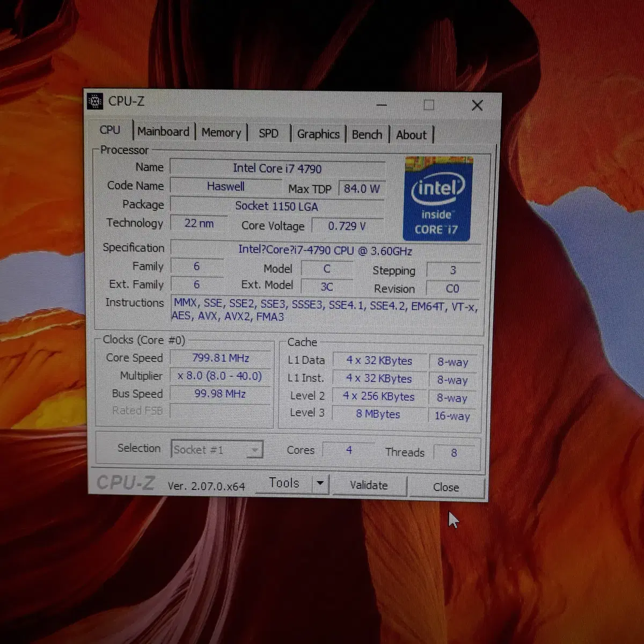Click the Stepping value 3

(453, 270)
